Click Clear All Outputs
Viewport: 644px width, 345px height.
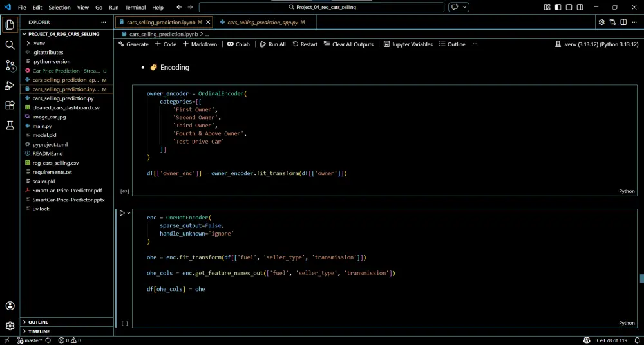[x=348, y=44]
